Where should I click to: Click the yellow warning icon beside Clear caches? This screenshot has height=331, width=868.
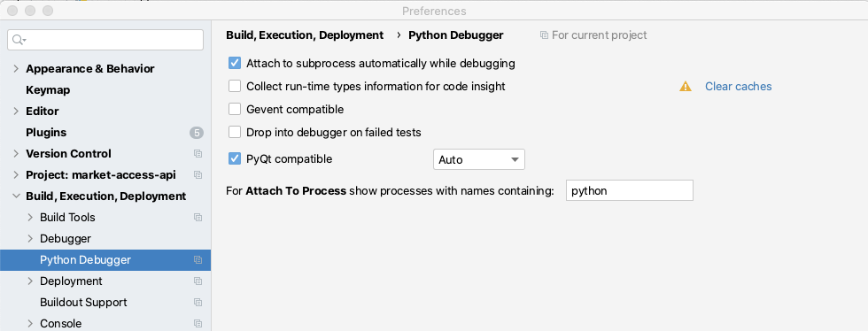click(686, 87)
